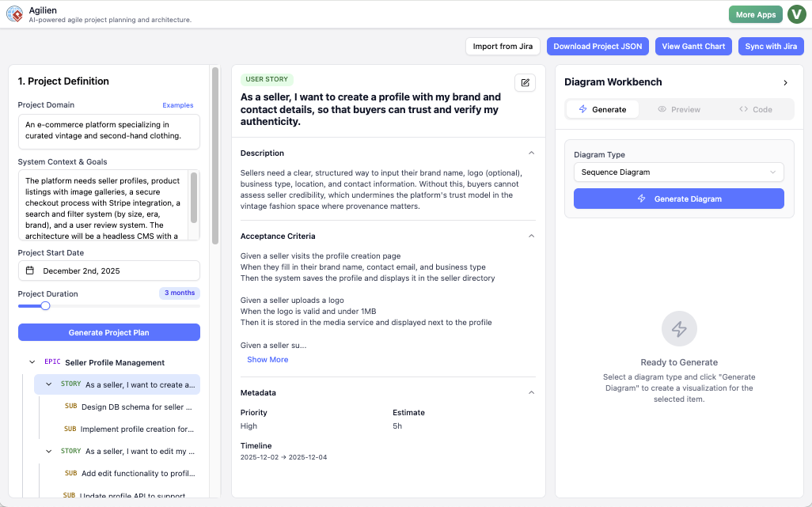Switch to the Preview tab

[678, 109]
